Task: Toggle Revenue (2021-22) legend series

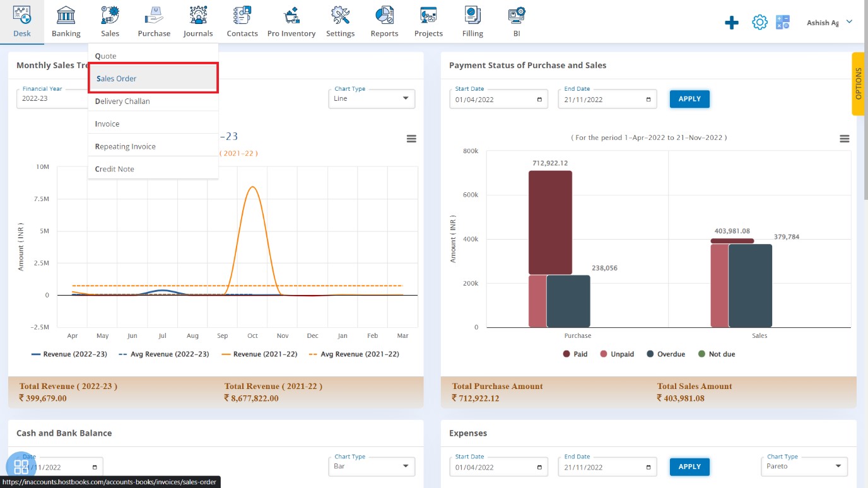Action: (x=259, y=354)
